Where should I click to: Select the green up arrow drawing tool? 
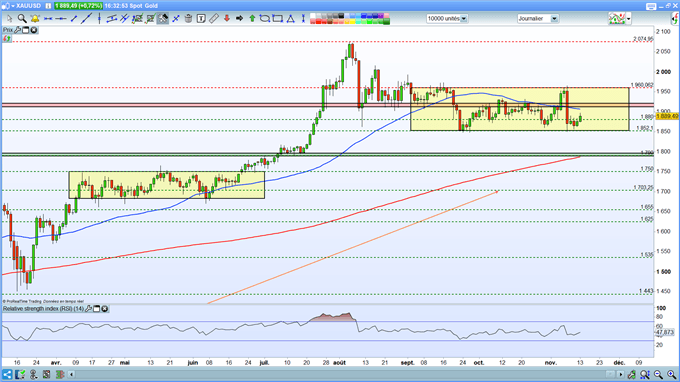pyautogui.click(x=252, y=18)
